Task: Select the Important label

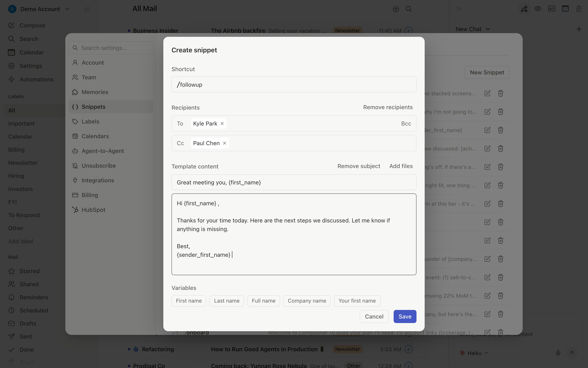Action: [x=21, y=123]
